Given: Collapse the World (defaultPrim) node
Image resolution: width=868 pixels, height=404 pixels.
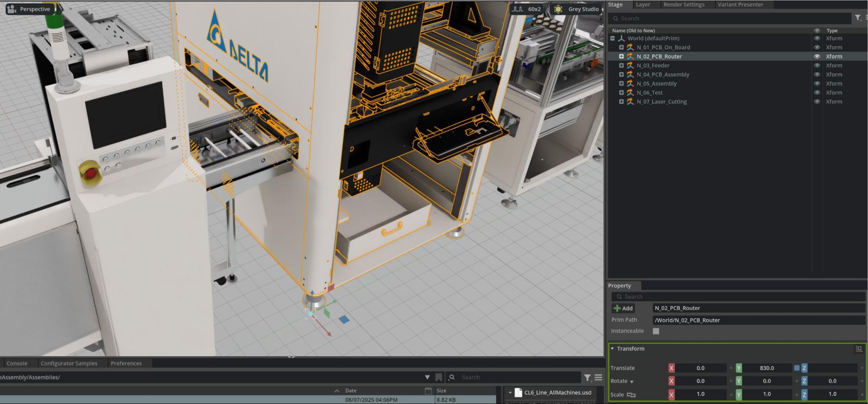Looking at the screenshot, I should [612, 38].
